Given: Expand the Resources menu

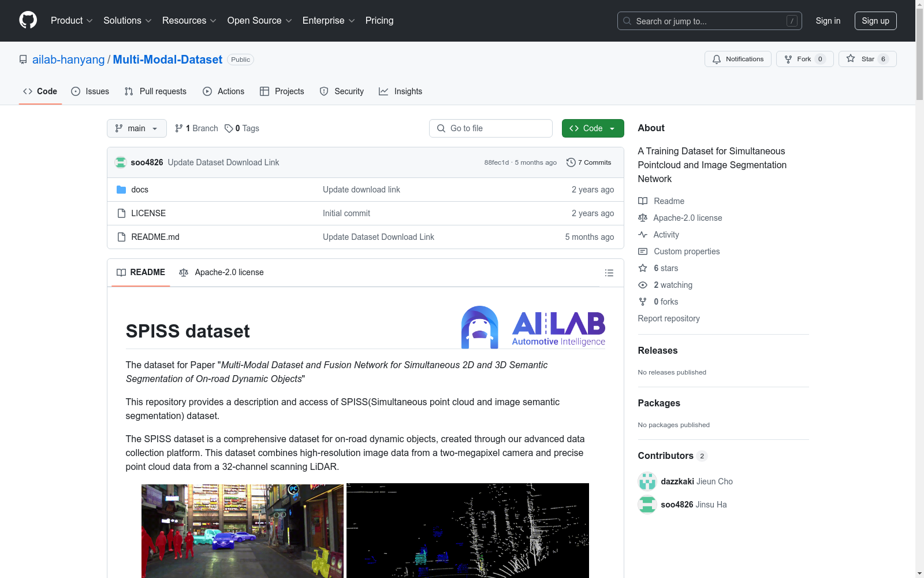Looking at the screenshot, I should tap(189, 20).
